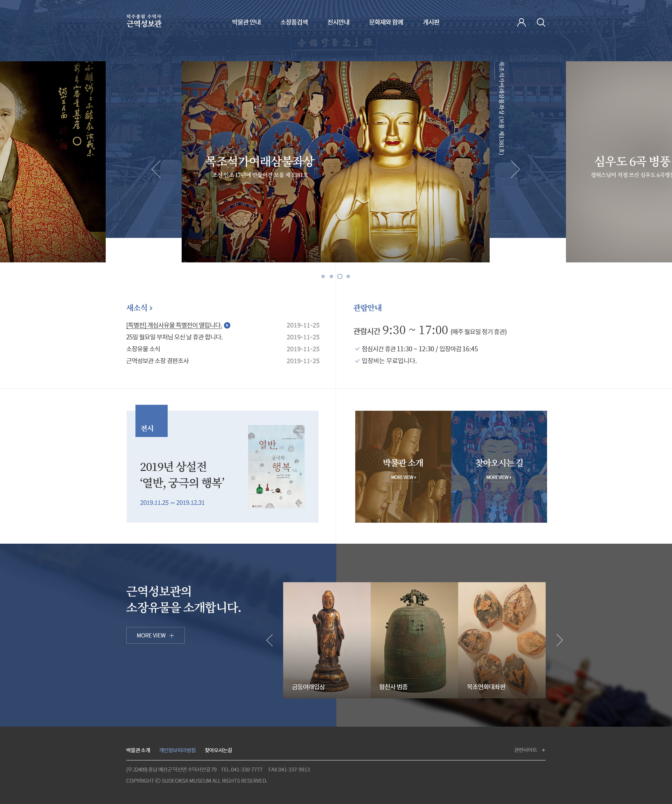The width and height of the screenshot is (672, 804).
Task: Open MORE VIEW + under 박물관 소개
Action: 403,477
